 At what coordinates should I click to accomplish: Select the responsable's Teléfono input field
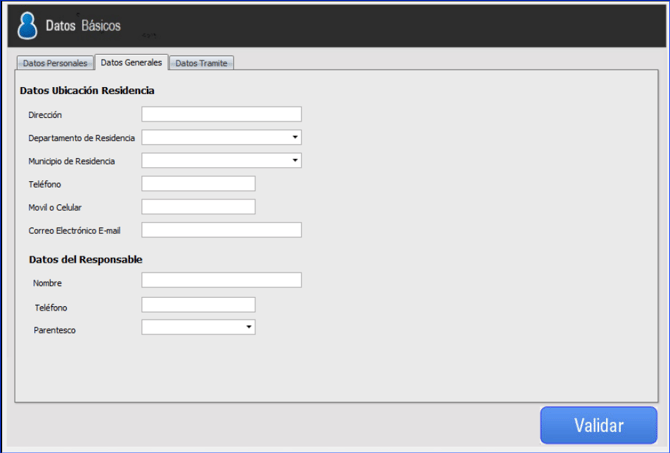pyautogui.click(x=198, y=305)
